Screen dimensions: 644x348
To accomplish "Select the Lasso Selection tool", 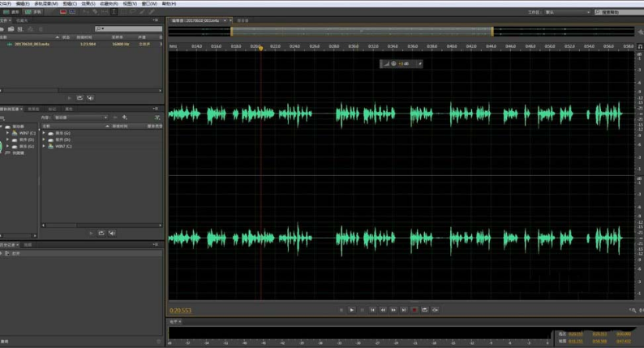I will (x=133, y=12).
